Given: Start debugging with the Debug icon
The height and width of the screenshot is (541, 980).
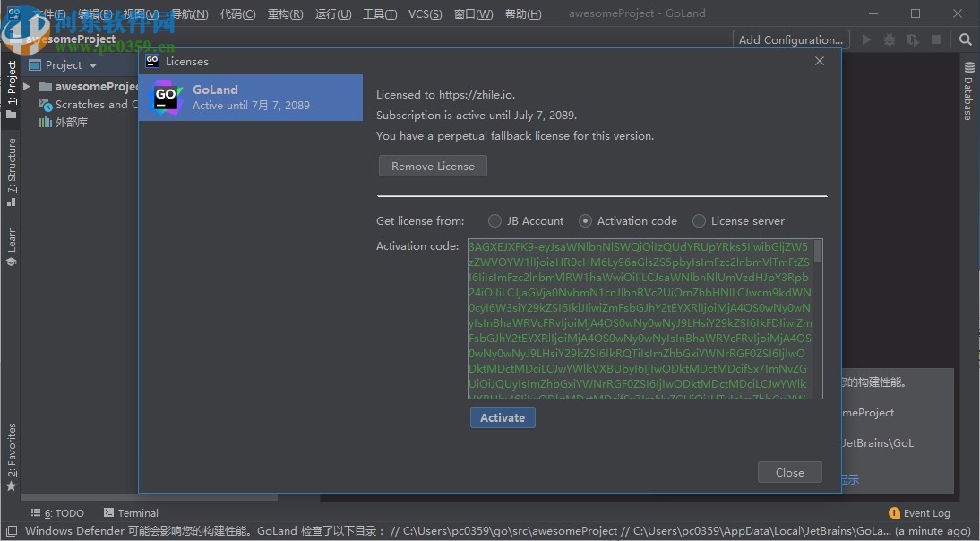Looking at the screenshot, I should pos(890,39).
